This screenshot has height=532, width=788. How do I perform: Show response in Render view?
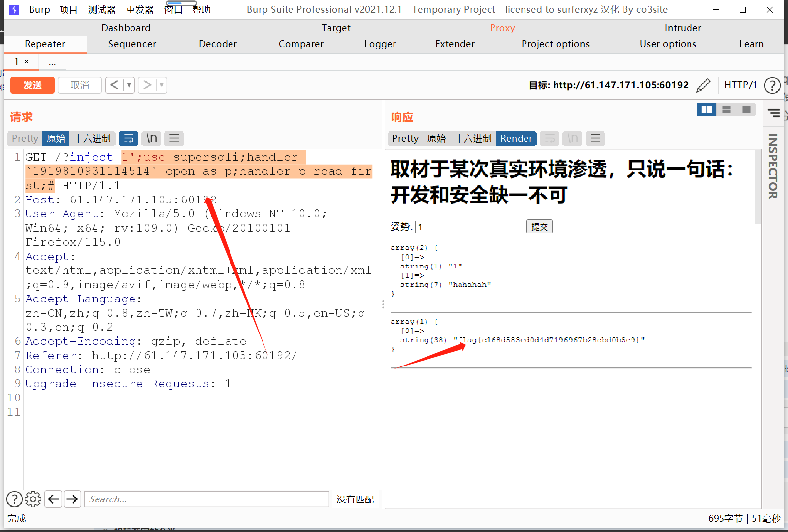(516, 138)
